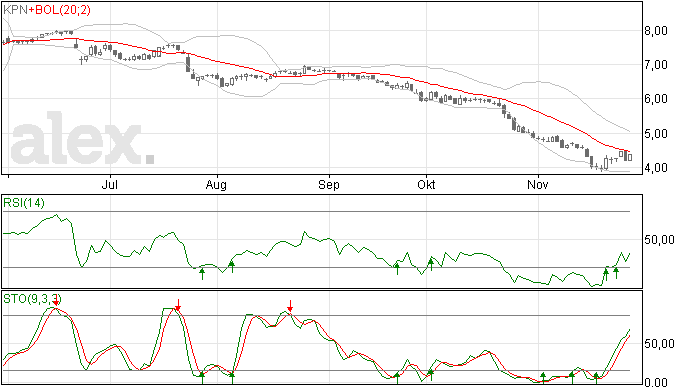
Task: Click the Okt month label
Action: [x=426, y=185]
